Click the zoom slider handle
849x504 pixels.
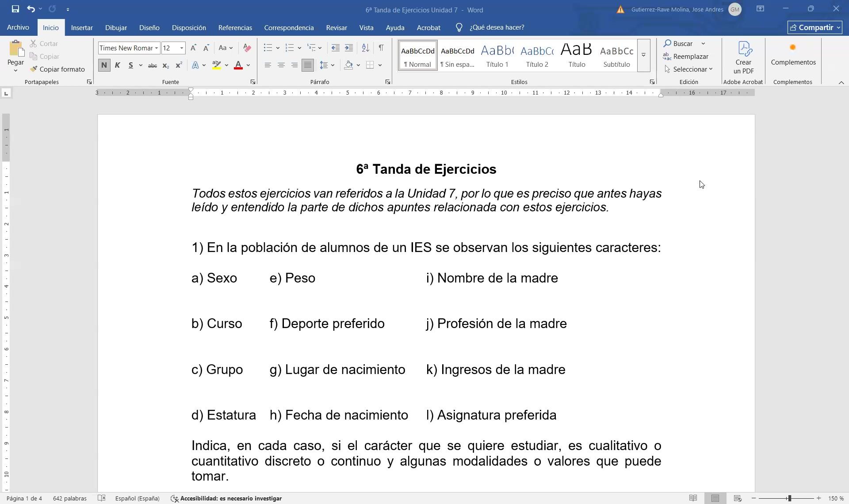pyautogui.click(x=789, y=498)
